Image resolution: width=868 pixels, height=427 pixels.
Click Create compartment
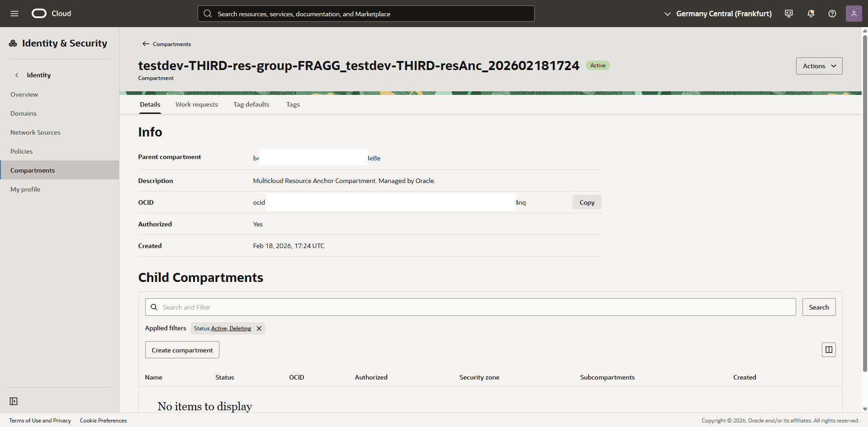pyautogui.click(x=182, y=350)
